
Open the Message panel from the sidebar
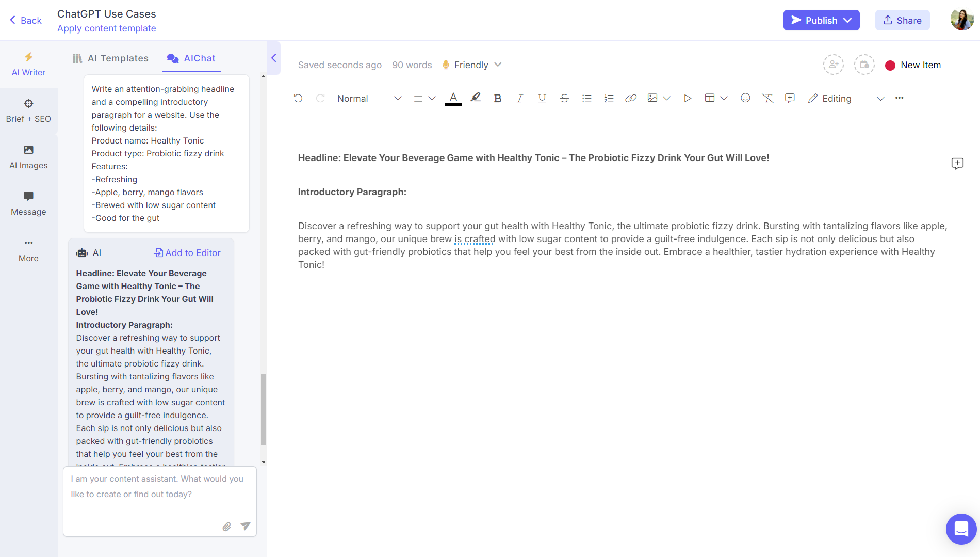tap(28, 203)
